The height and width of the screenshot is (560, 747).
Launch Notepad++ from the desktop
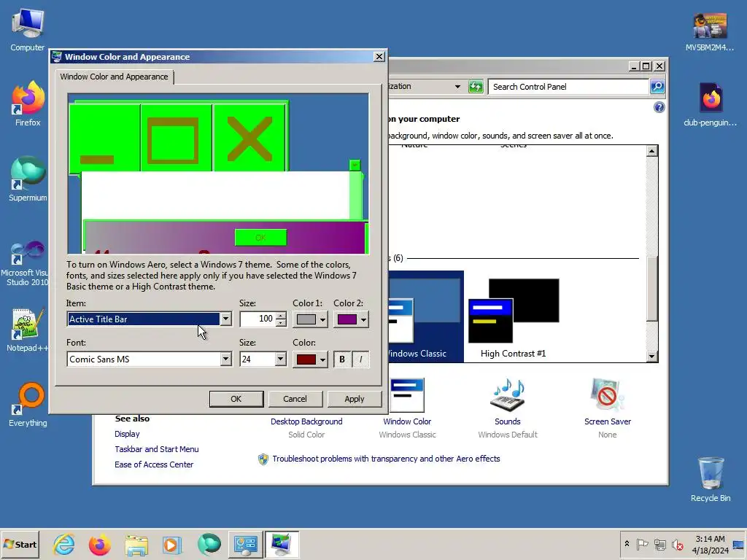click(x=27, y=330)
